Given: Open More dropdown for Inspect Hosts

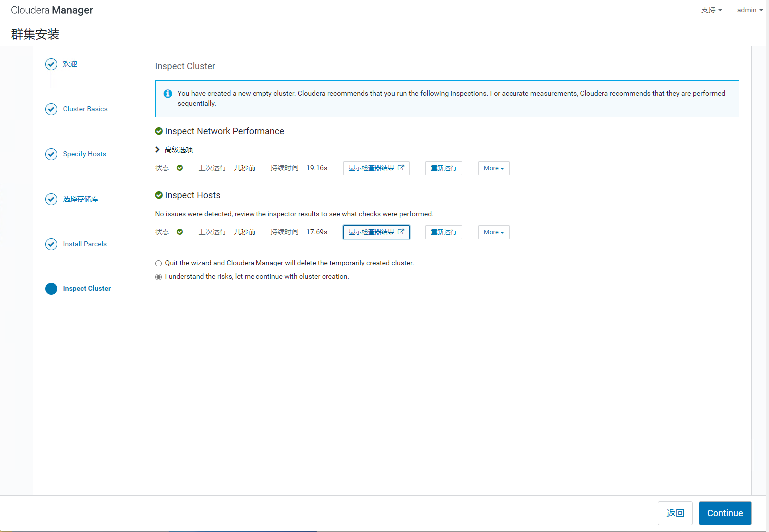Looking at the screenshot, I should [493, 232].
